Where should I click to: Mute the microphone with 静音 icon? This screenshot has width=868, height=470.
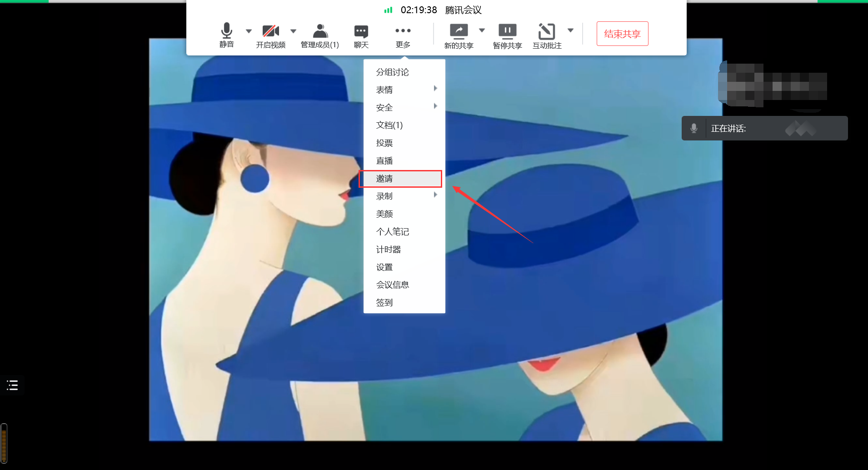tap(226, 35)
